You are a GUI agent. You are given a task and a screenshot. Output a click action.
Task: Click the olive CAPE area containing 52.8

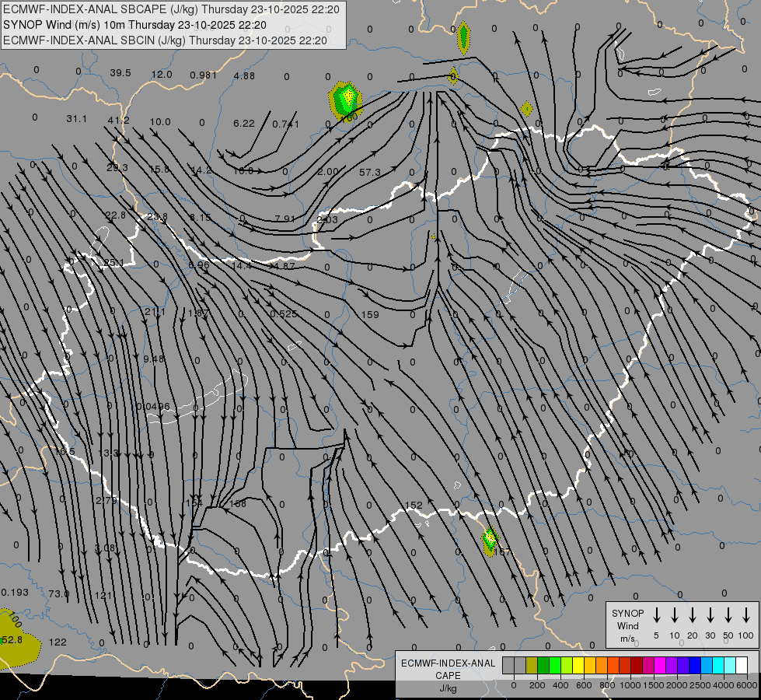click(19, 637)
